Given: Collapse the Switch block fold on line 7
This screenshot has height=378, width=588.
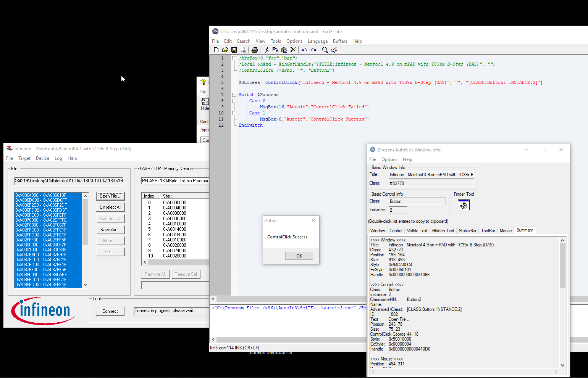Looking at the screenshot, I should point(234,95).
